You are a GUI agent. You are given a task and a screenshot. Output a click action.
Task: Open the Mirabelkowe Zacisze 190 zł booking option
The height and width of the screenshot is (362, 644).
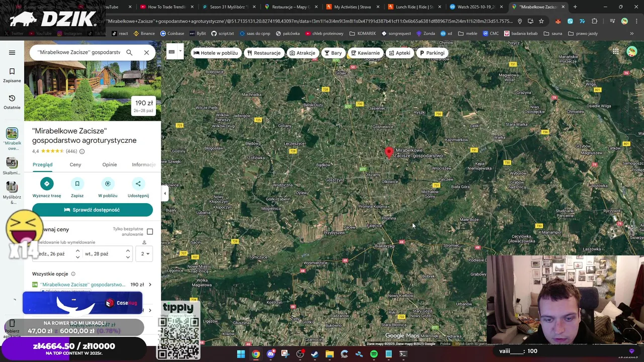(93, 285)
